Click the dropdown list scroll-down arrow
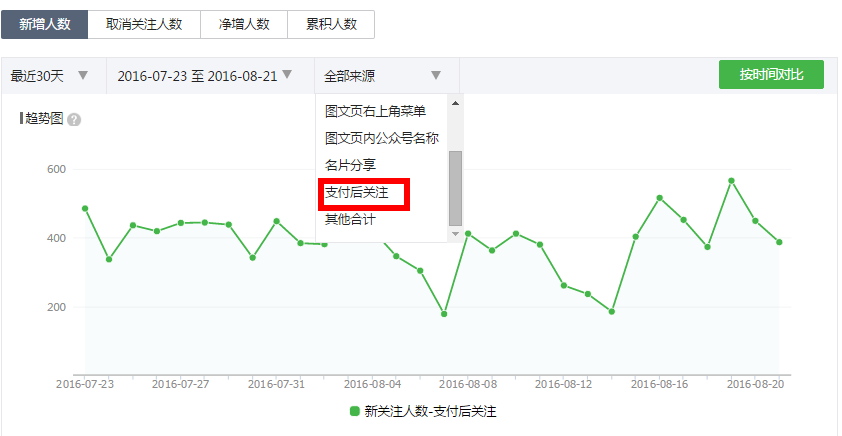Viewport: 842px width, 436px height. click(x=455, y=233)
